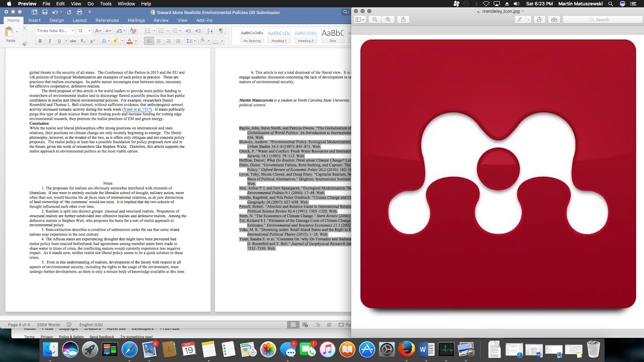
Task: Click the Yuter et al. citation link
Action: click(137, 109)
